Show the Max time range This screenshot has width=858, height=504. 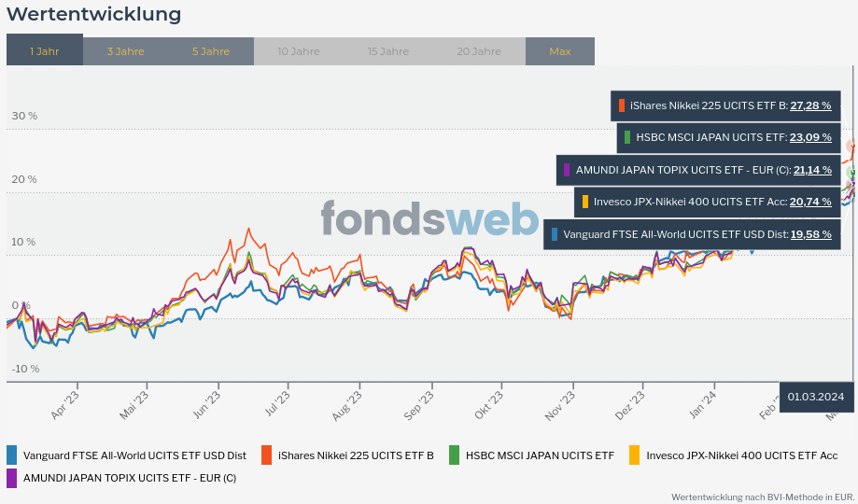click(560, 51)
